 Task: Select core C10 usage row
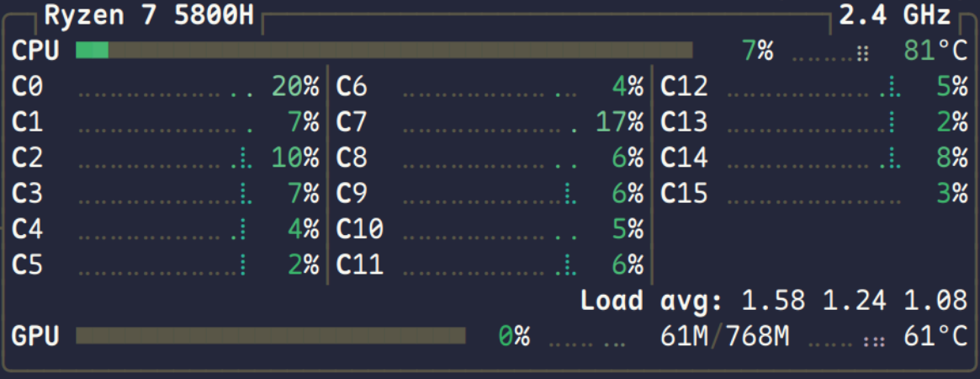pos(490,229)
